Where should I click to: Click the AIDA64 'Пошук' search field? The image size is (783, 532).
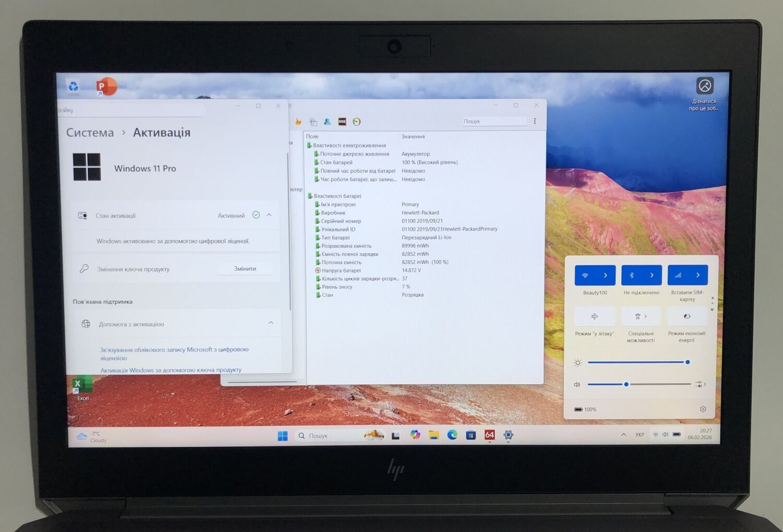(494, 121)
